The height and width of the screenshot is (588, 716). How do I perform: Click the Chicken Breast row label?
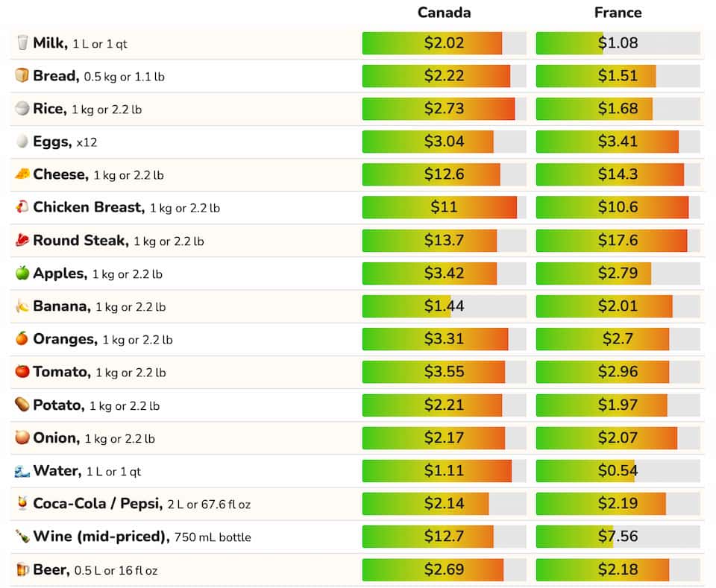tap(88, 207)
